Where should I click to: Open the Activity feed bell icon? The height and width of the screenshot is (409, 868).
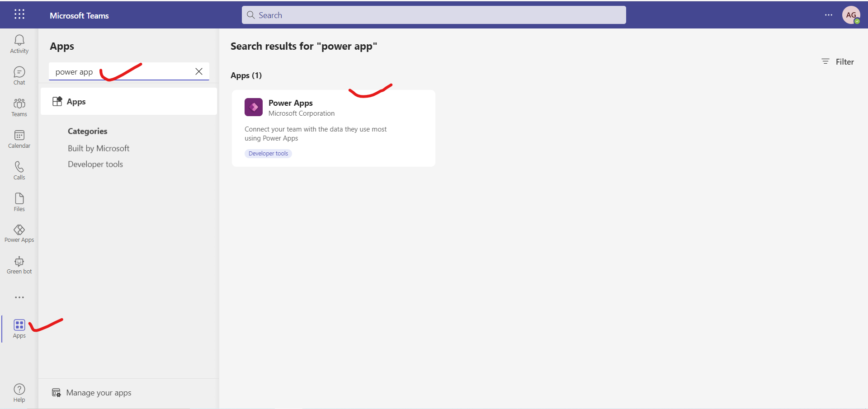(x=19, y=44)
